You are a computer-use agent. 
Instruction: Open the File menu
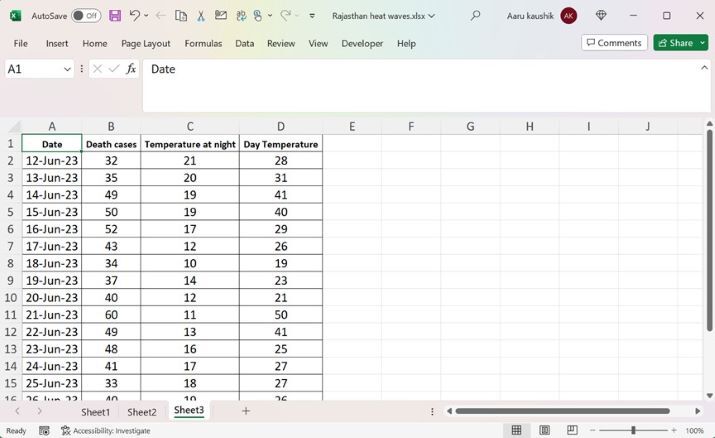coord(21,43)
